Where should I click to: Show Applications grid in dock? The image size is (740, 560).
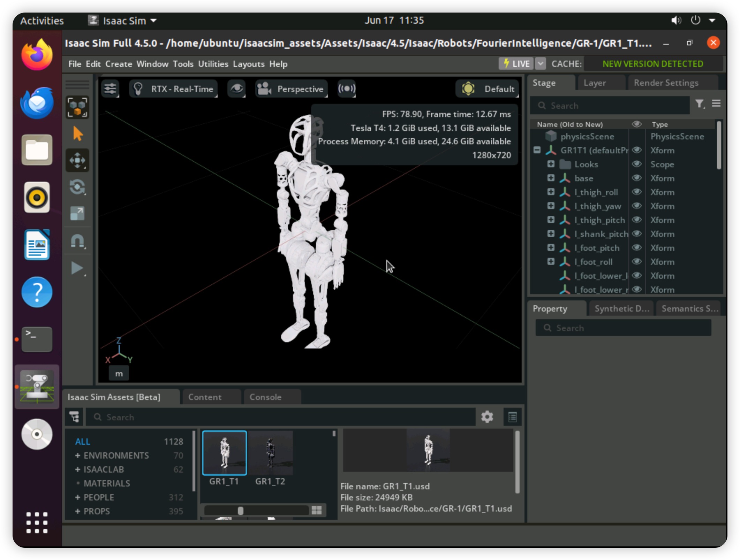(x=37, y=523)
